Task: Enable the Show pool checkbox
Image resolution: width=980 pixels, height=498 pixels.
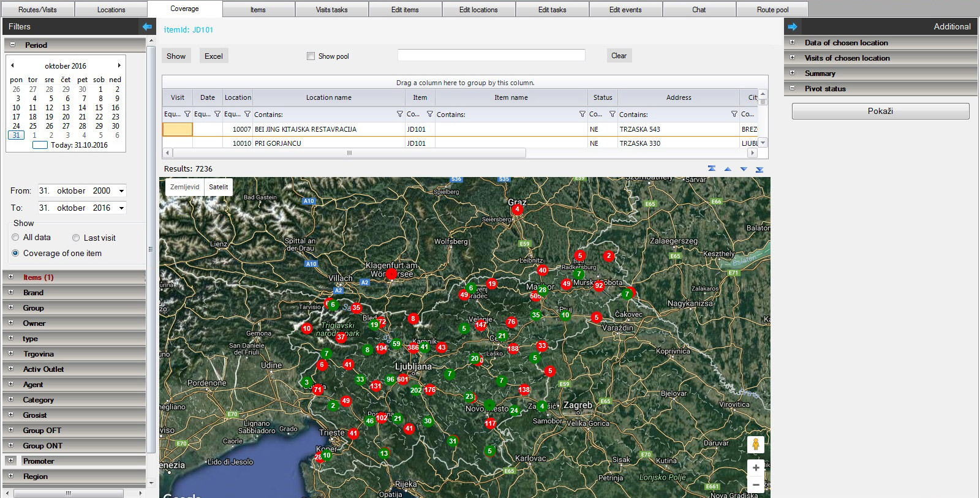Action: (x=311, y=56)
